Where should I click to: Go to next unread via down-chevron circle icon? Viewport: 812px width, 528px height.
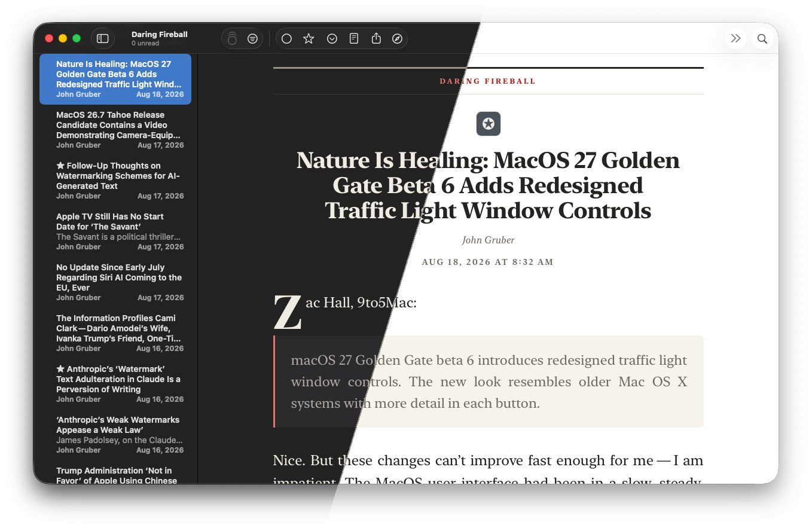point(332,38)
